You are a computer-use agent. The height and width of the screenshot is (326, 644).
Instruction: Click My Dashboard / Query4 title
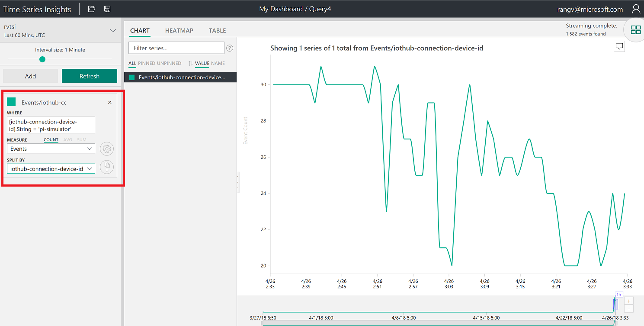click(x=295, y=9)
